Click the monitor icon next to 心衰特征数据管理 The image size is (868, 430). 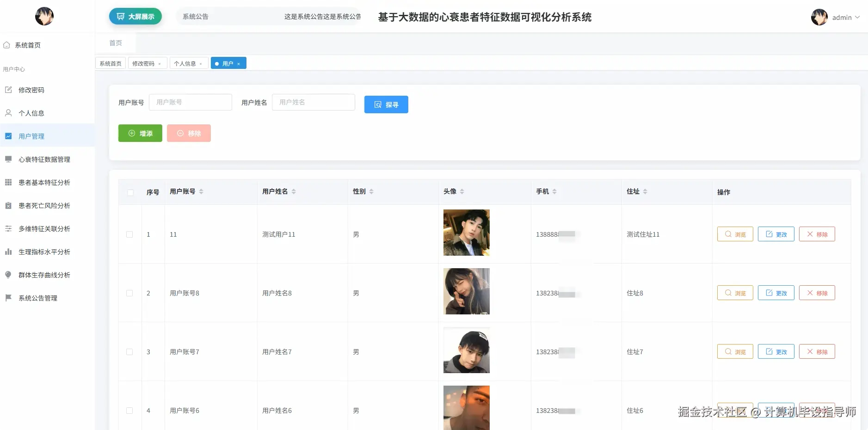tap(8, 159)
